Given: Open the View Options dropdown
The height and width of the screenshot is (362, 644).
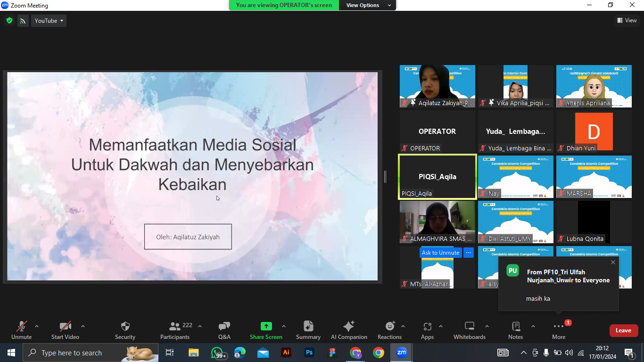Looking at the screenshot, I should [368, 5].
